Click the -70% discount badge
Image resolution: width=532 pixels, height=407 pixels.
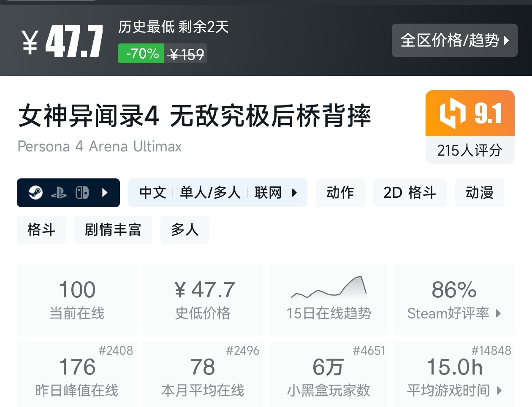pos(141,54)
